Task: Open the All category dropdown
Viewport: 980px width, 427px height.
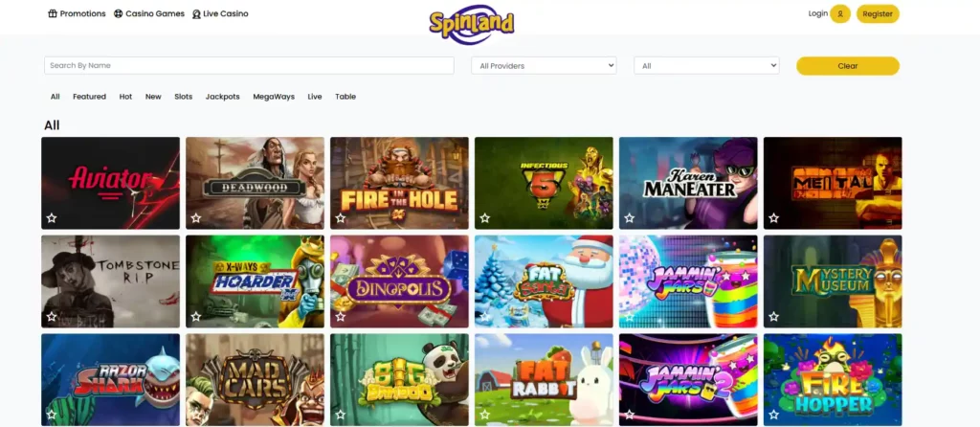Action: point(706,66)
